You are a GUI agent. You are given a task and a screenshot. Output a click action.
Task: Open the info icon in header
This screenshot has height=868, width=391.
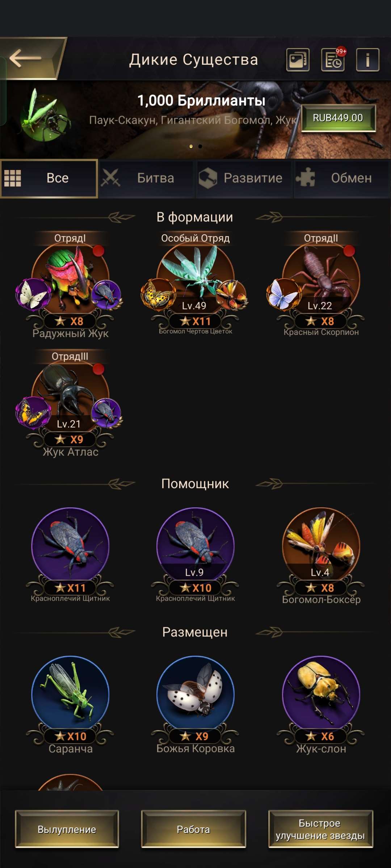point(367,60)
